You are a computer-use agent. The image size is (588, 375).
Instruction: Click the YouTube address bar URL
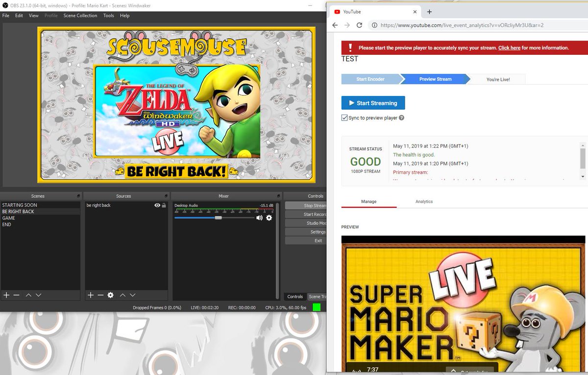[462, 25]
